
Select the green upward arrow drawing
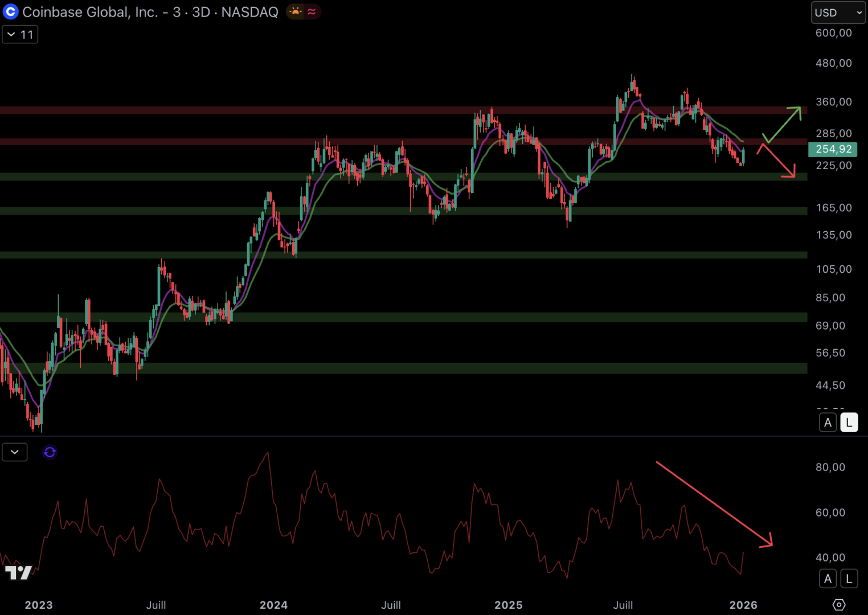pos(783,124)
